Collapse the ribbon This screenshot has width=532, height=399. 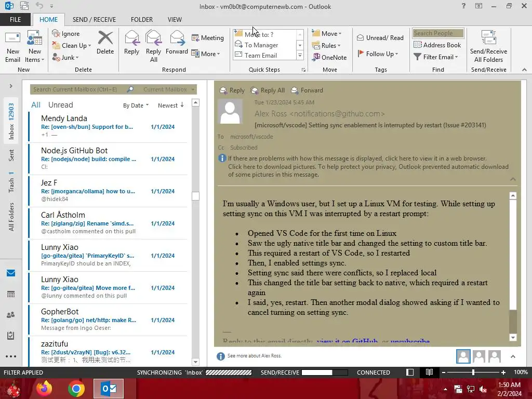click(524, 70)
